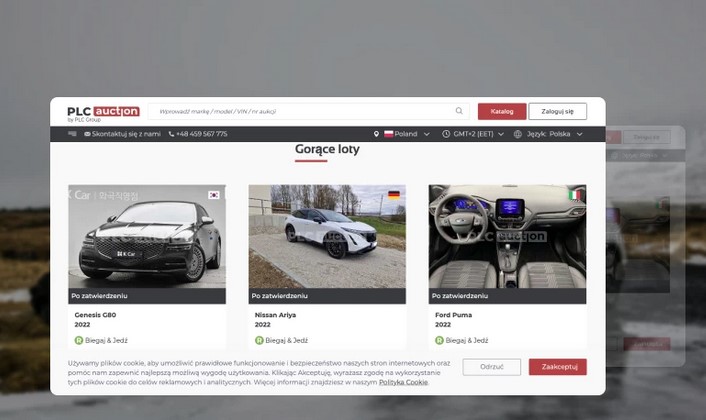Open the Polityka Cookie link
Viewport: 706px width, 420px height.
(403, 382)
